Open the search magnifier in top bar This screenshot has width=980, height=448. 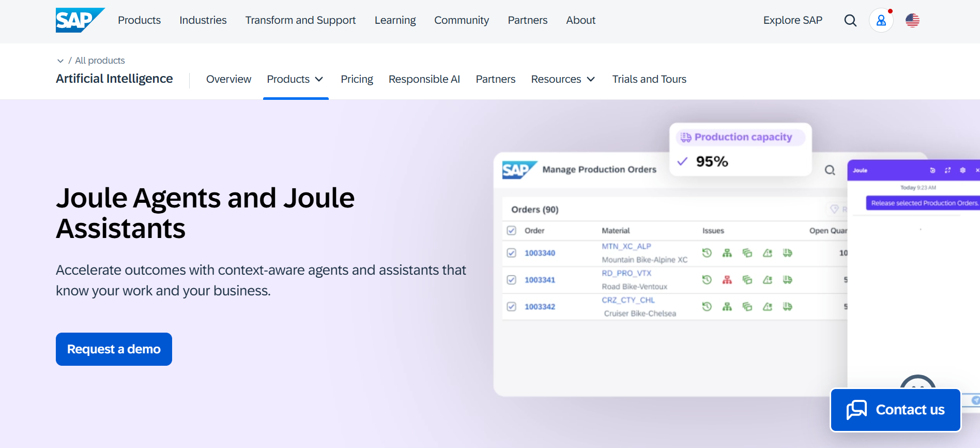850,21
